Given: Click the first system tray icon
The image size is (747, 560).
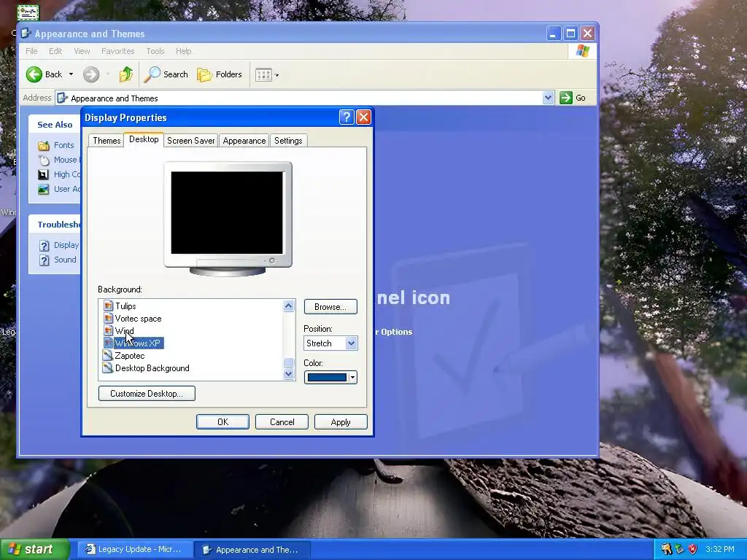Looking at the screenshot, I should coord(667,550).
